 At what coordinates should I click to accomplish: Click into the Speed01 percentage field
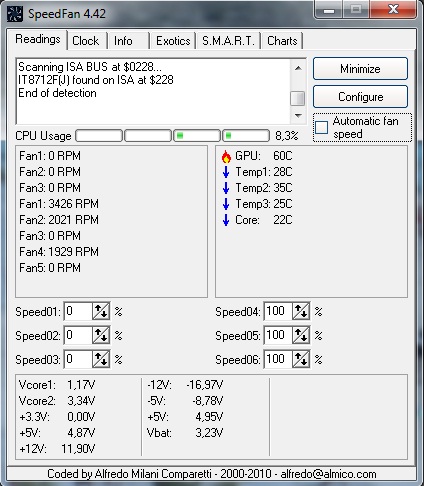[x=78, y=311]
